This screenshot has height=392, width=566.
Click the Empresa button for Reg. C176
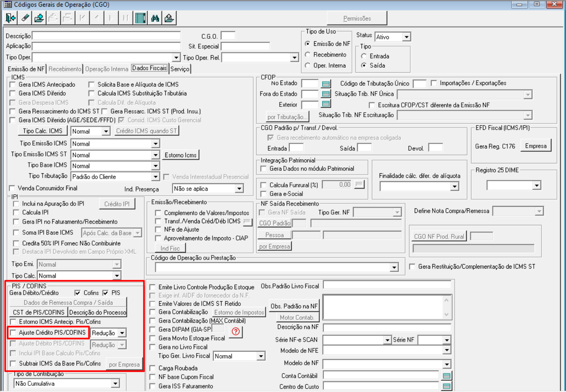point(536,146)
